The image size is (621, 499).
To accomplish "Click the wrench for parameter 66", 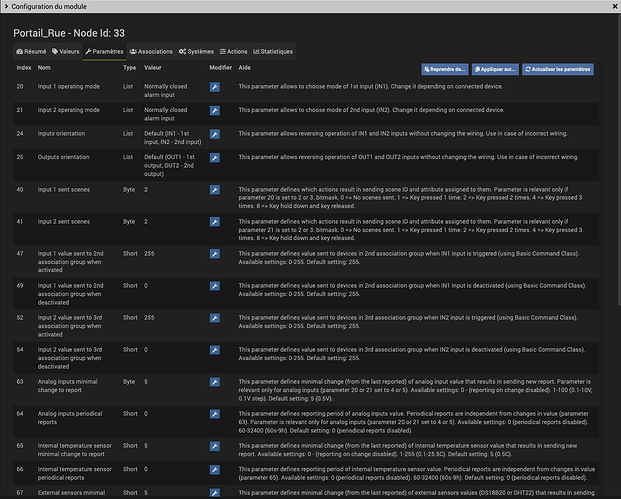I will (215, 468).
